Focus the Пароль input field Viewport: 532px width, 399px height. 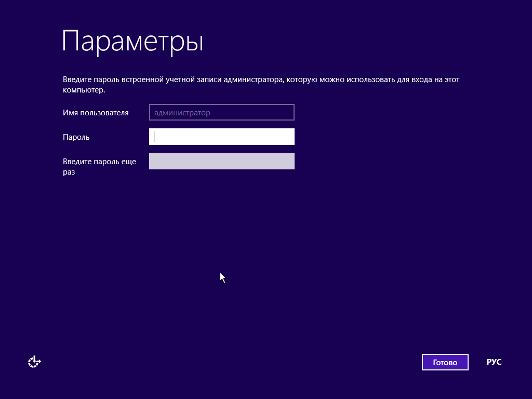(x=221, y=137)
